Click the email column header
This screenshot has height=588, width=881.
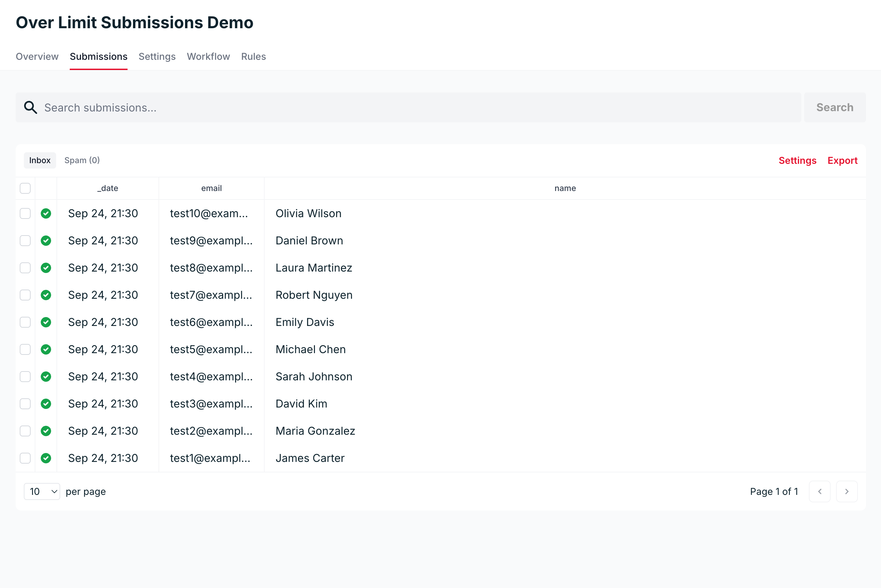pyautogui.click(x=212, y=188)
